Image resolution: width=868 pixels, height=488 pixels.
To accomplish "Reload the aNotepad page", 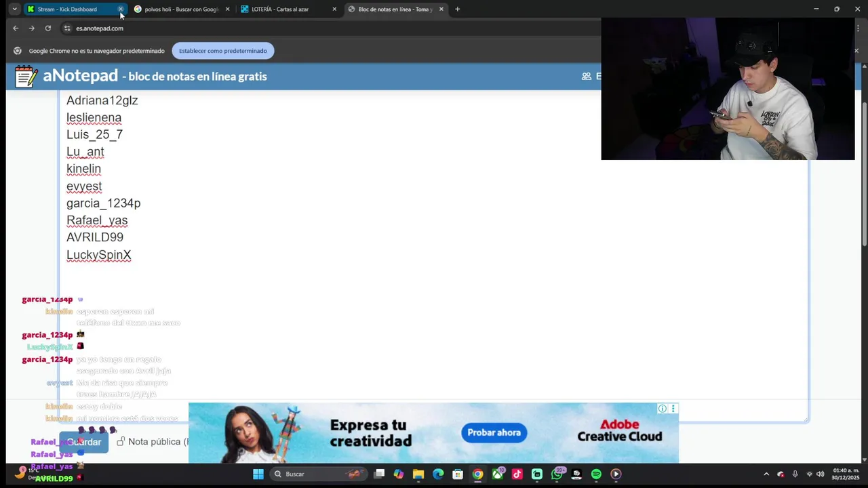I will pyautogui.click(x=47, y=28).
